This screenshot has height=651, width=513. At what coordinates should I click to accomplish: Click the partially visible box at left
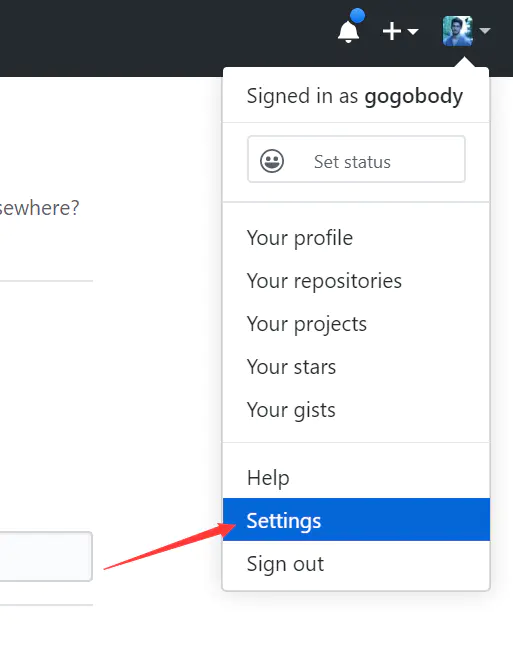(x=46, y=556)
